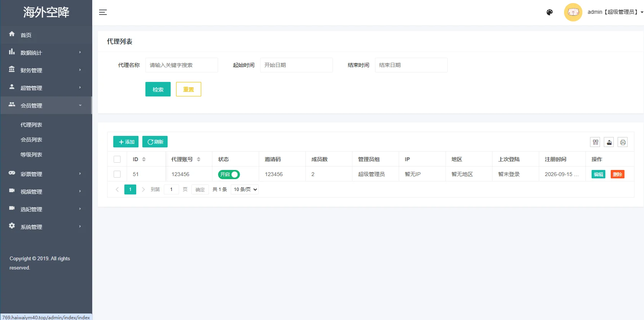Check the select-all header checkbox
Screen dimensions: 644x320
[x=117, y=159]
